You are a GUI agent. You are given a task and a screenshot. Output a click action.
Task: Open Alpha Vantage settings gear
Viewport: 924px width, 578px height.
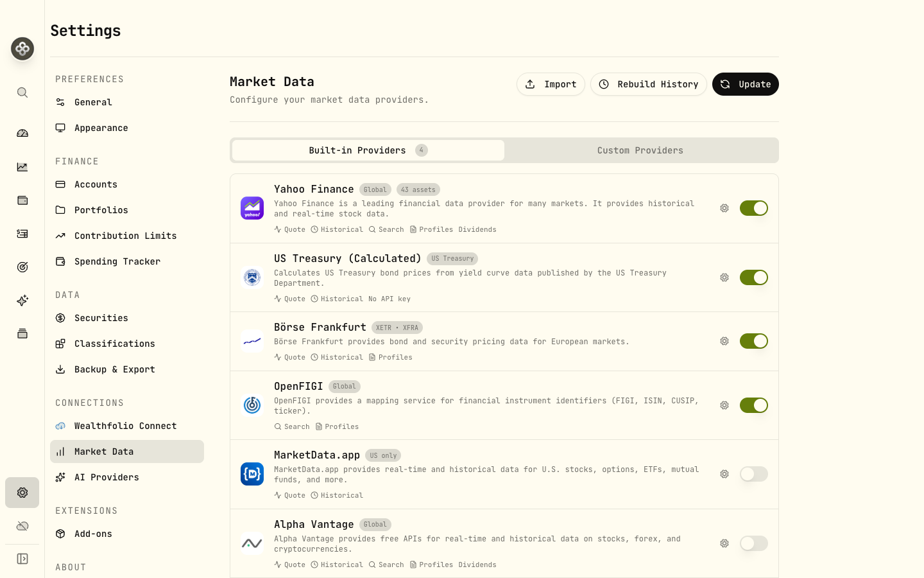click(724, 543)
